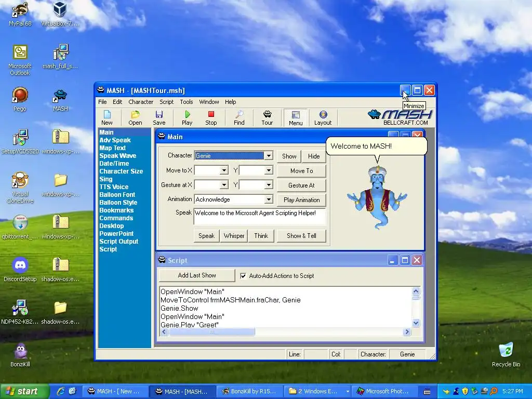Click in the Speak text field

tap(260, 217)
